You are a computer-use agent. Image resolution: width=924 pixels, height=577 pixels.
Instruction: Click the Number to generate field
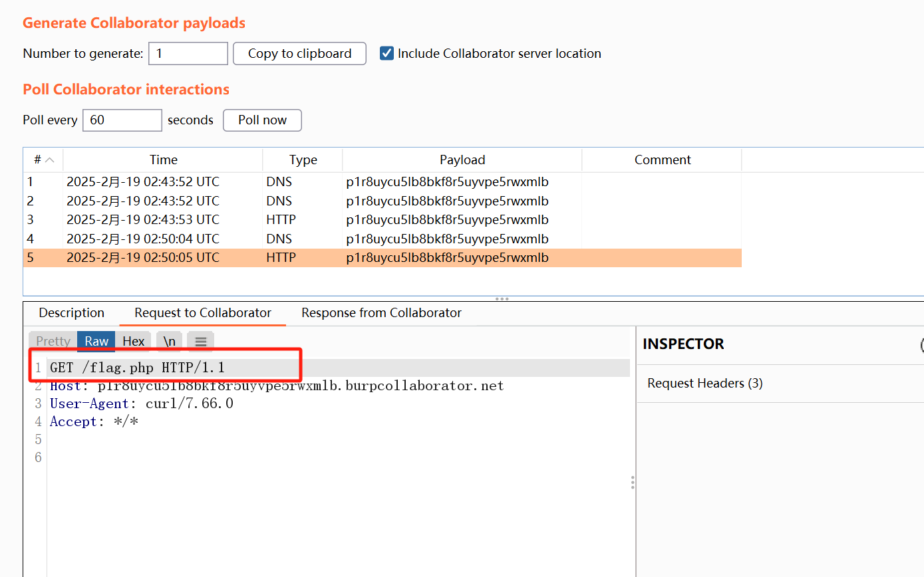coord(188,53)
